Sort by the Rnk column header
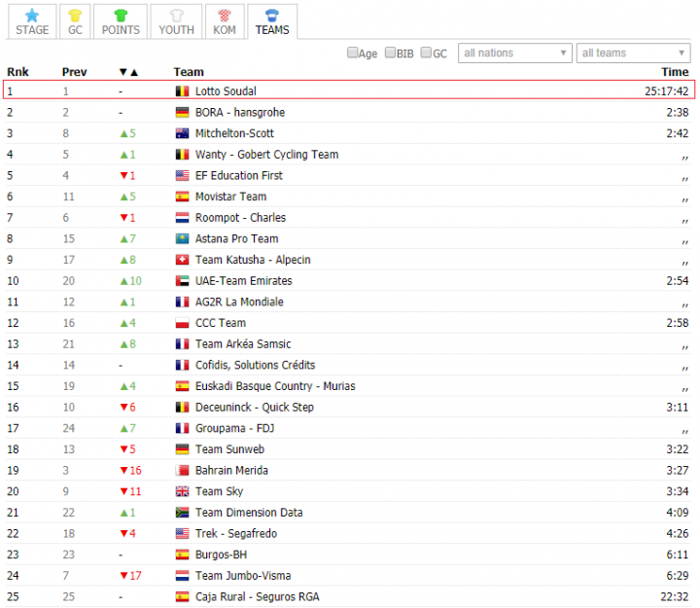 tap(17, 72)
